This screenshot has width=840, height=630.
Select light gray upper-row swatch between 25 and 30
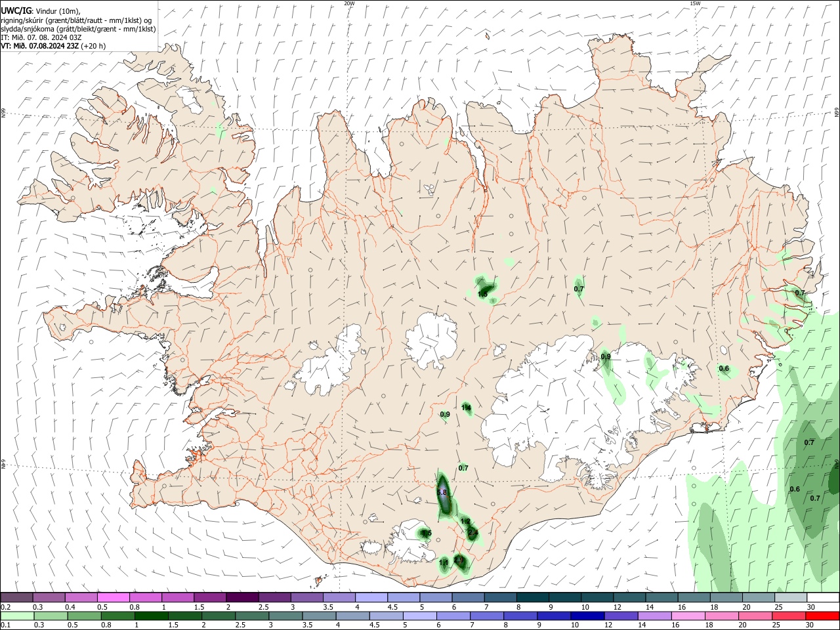click(791, 597)
